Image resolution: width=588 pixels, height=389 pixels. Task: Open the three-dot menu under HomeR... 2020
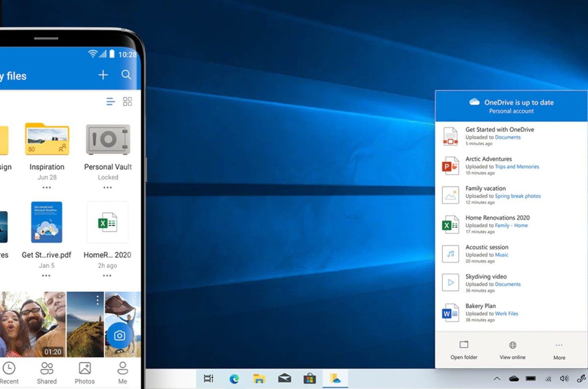coord(107,276)
